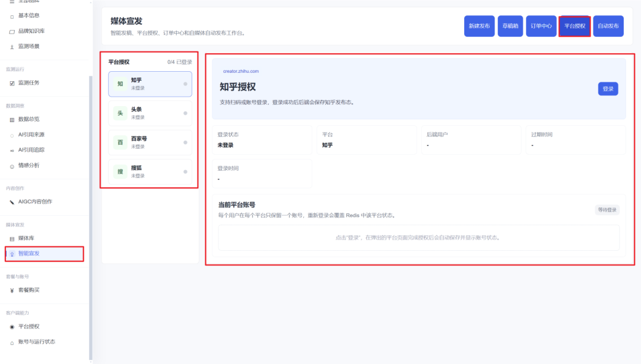The width and height of the screenshot is (641, 364).
Task: Select 智能宣发 in sidebar
Action: click(x=44, y=253)
